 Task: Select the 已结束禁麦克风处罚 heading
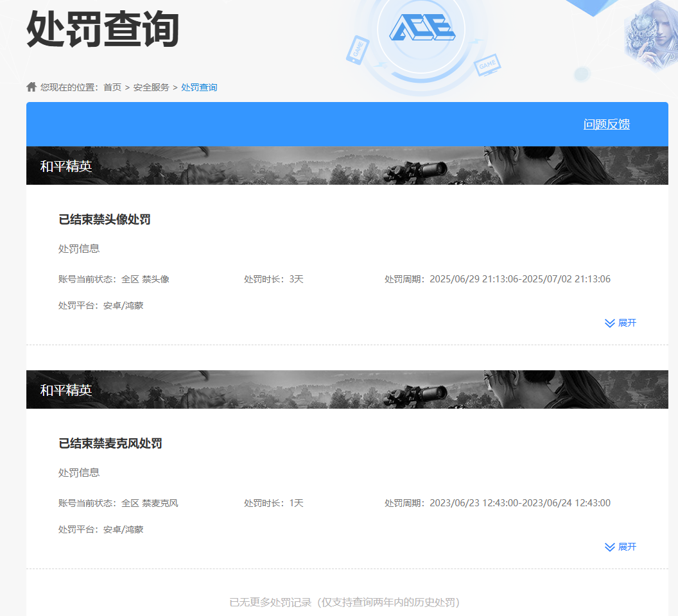pyautogui.click(x=110, y=443)
